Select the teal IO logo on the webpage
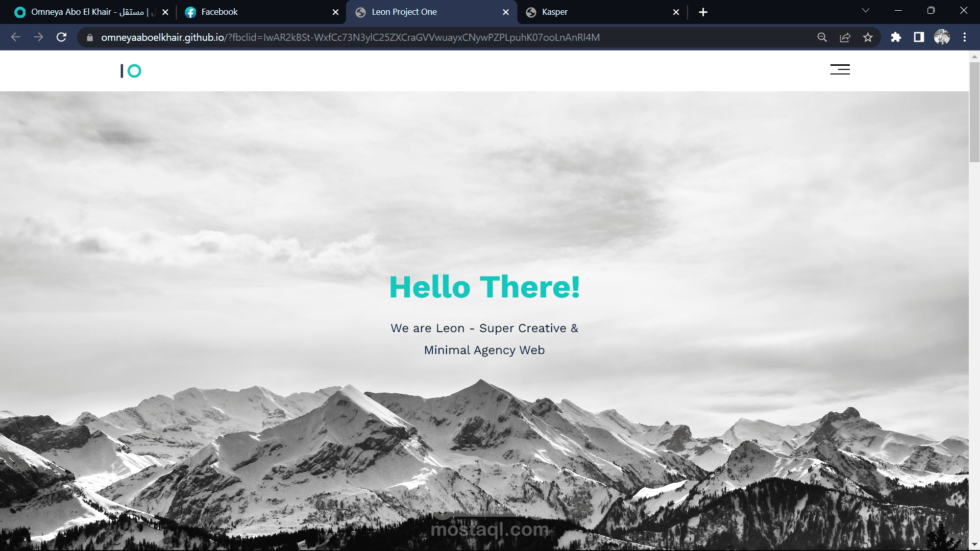 [x=130, y=70]
